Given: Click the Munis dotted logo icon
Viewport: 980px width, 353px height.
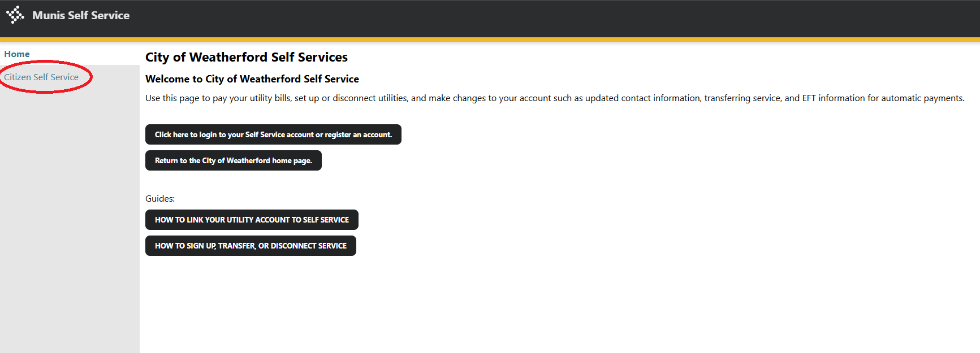Looking at the screenshot, I should click(x=15, y=15).
